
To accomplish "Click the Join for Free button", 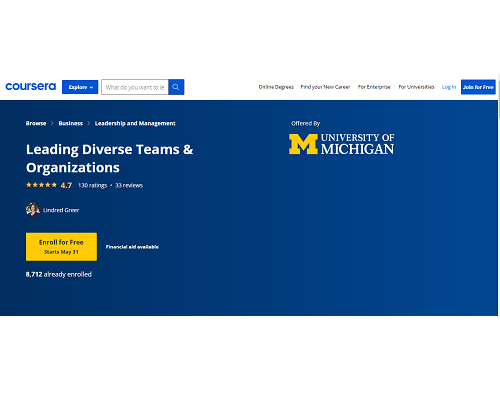I will pyautogui.click(x=478, y=87).
